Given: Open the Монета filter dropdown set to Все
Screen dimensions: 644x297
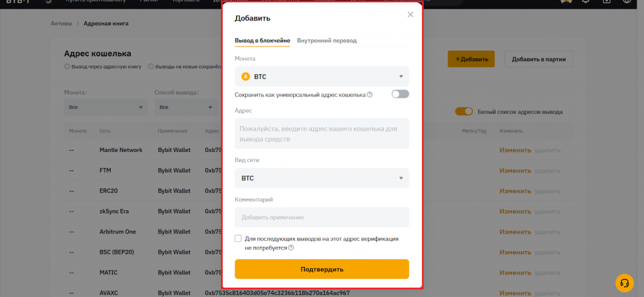Looking at the screenshot, I should click(106, 107).
